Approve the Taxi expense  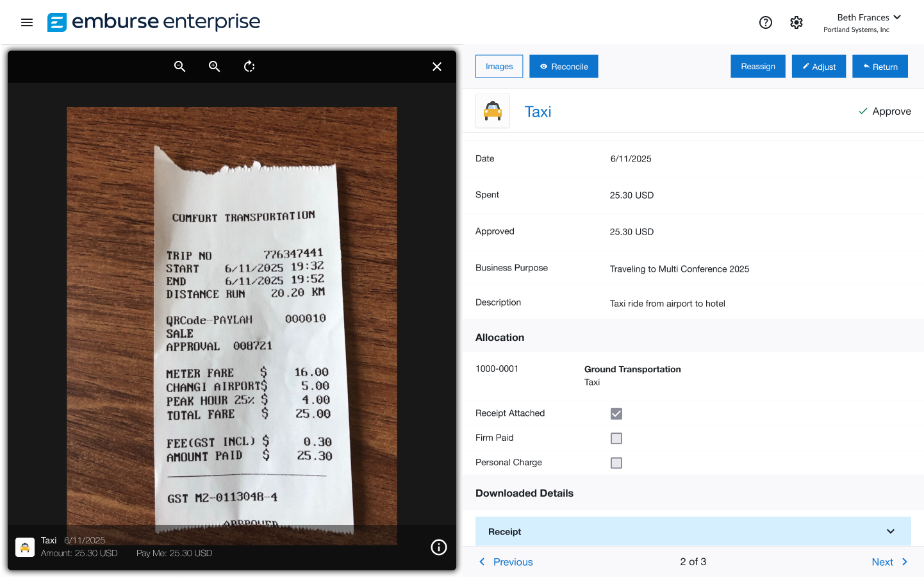pos(885,111)
